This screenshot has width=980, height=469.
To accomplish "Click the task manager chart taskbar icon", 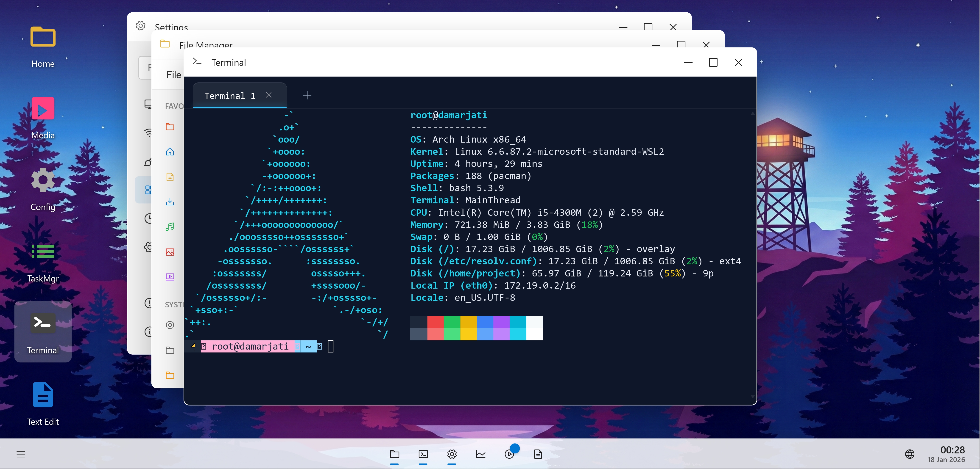I will pos(480,454).
